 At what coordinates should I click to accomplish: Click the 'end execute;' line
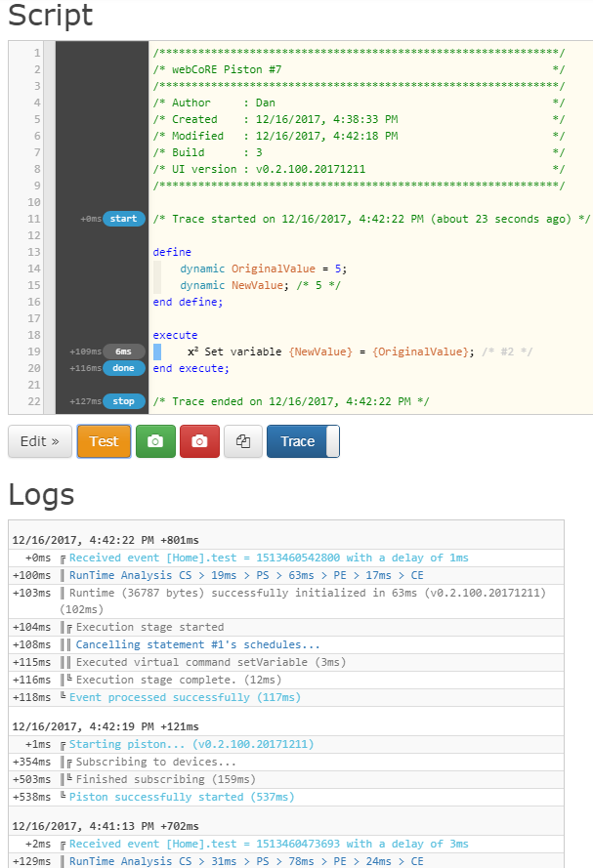coord(191,368)
